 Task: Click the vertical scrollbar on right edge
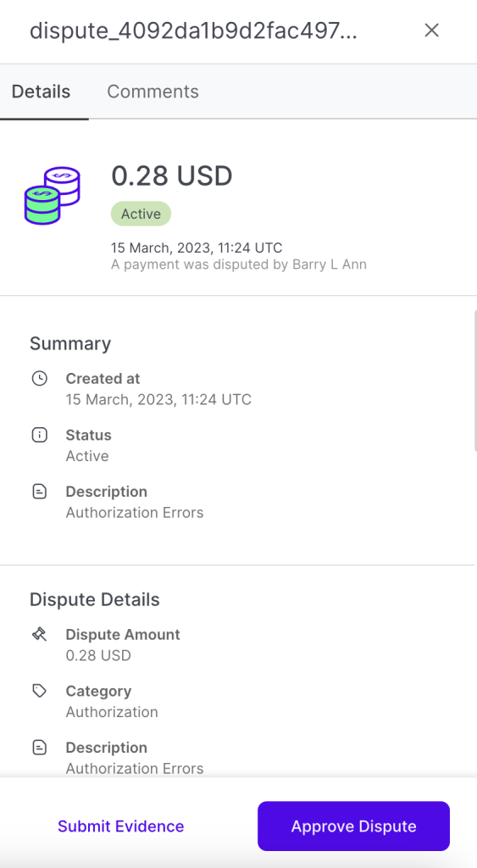coord(474,381)
